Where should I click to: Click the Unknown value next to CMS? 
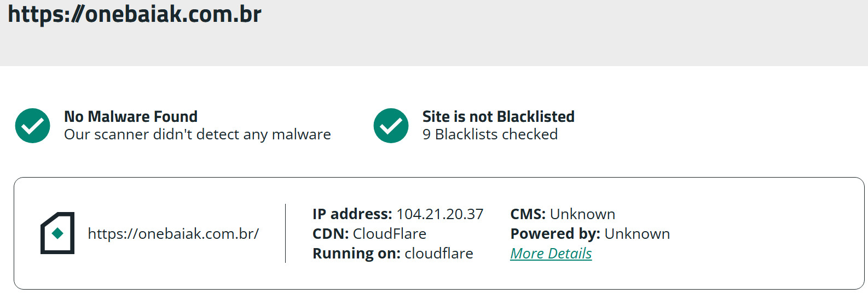pos(582,214)
